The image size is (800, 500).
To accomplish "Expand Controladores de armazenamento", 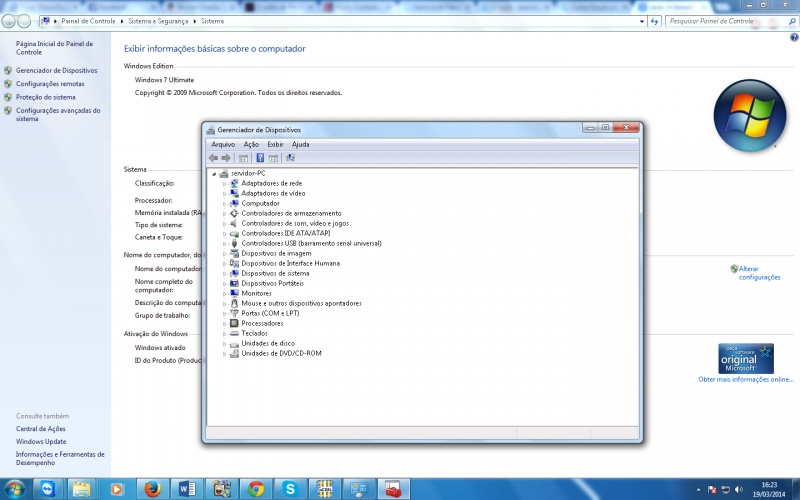I will [224, 214].
